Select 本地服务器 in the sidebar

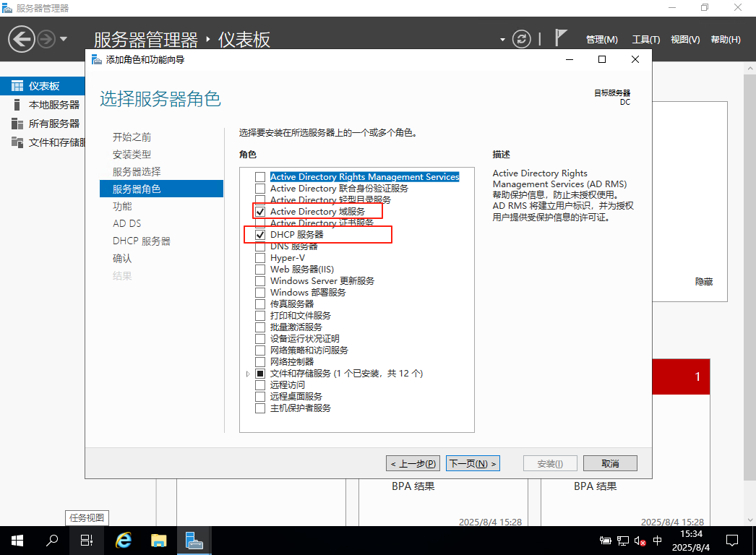(43, 105)
